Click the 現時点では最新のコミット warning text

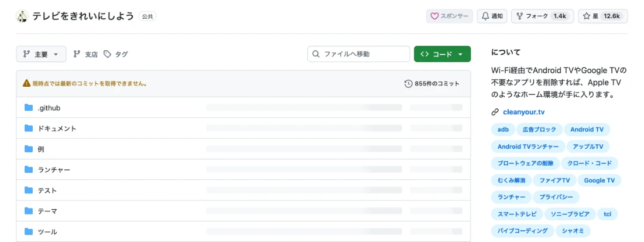pos(90,83)
